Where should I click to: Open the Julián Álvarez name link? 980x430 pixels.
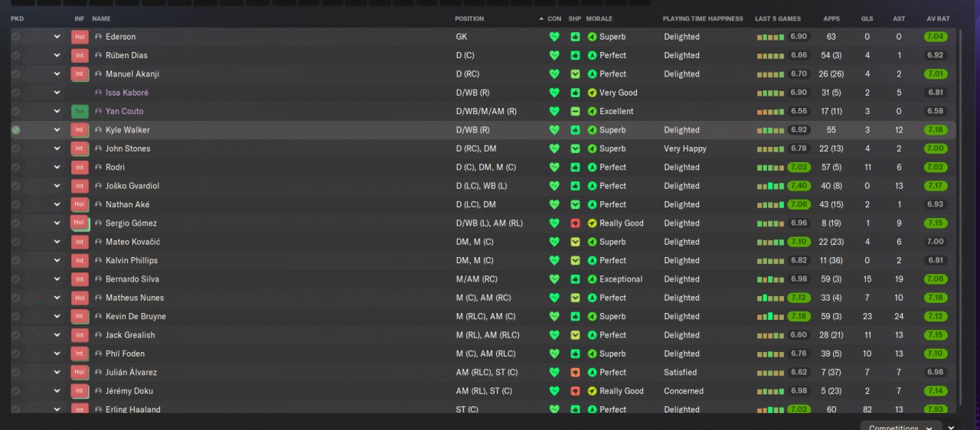tap(132, 373)
